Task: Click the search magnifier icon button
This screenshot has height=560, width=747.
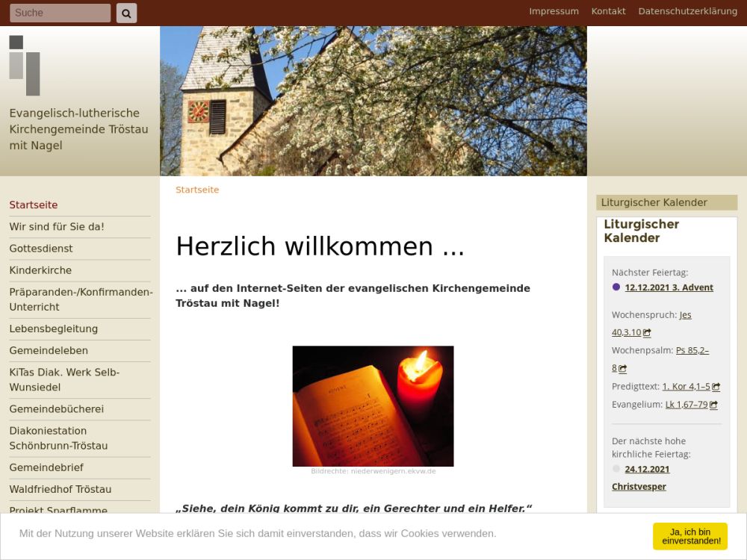Action: tap(126, 13)
